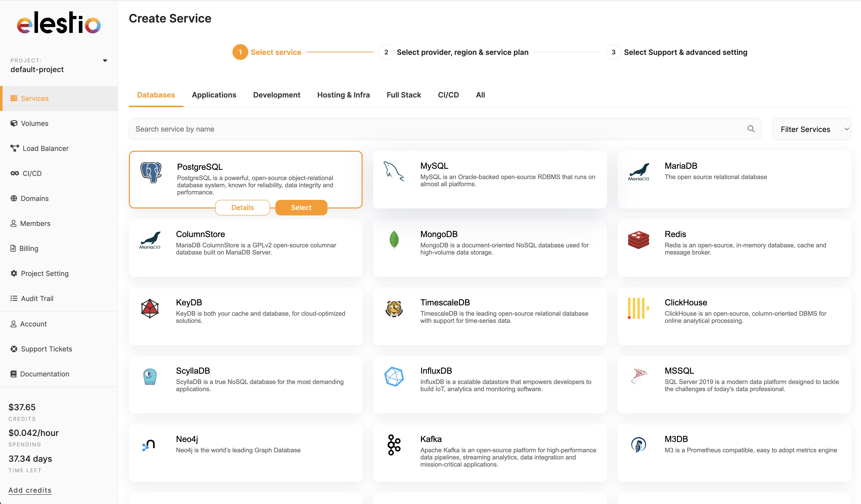Select the MongoDB service card icon
Image resolution: width=861 pixels, height=504 pixels.
tap(394, 239)
